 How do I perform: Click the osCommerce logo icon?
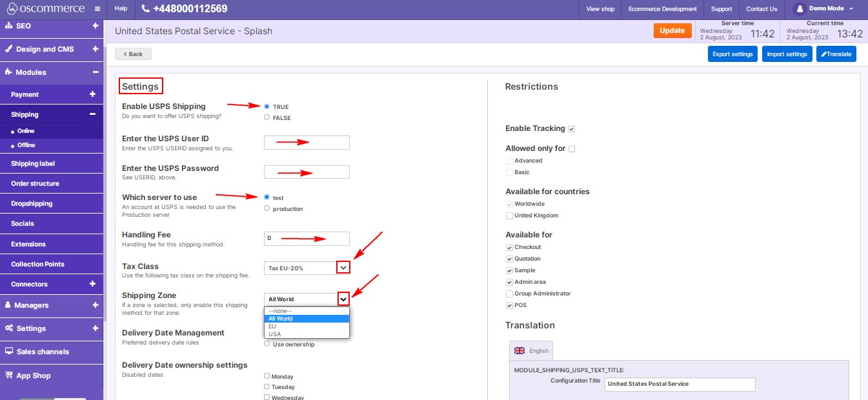pyautogui.click(x=12, y=9)
